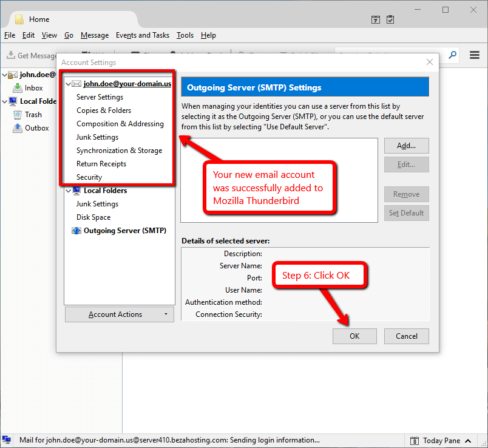This screenshot has height=448, width=488.
Task: Select john.doe@your-domain.us account in the tree
Action: pyautogui.click(x=127, y=84)
